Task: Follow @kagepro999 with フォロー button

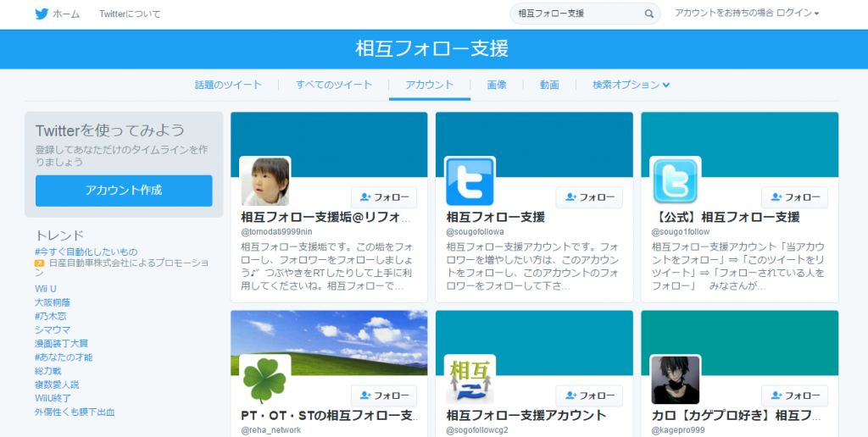Action: point(794,396)
